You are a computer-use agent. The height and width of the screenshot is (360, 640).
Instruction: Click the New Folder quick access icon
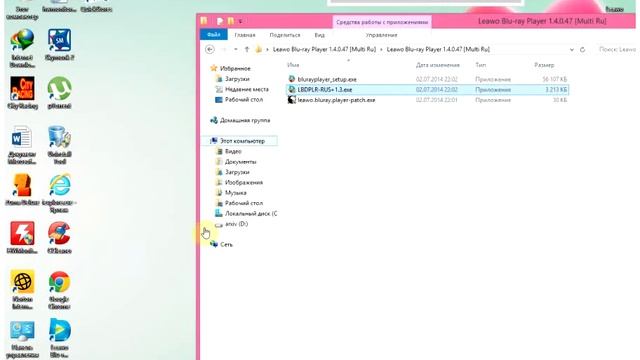[x=231, y=21]
